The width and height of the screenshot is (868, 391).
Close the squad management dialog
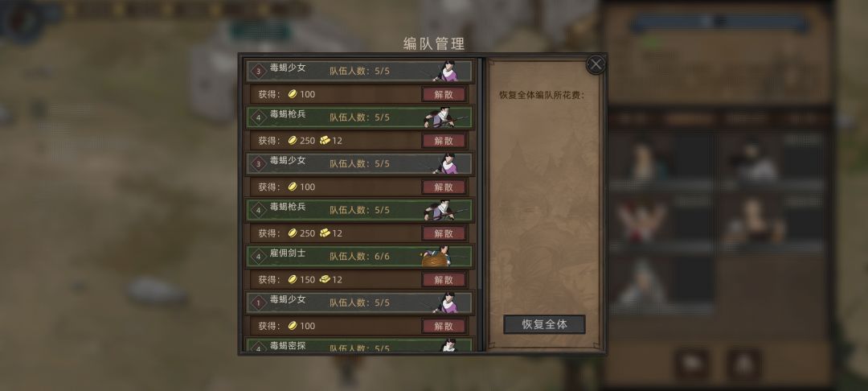tap(596, 65)
